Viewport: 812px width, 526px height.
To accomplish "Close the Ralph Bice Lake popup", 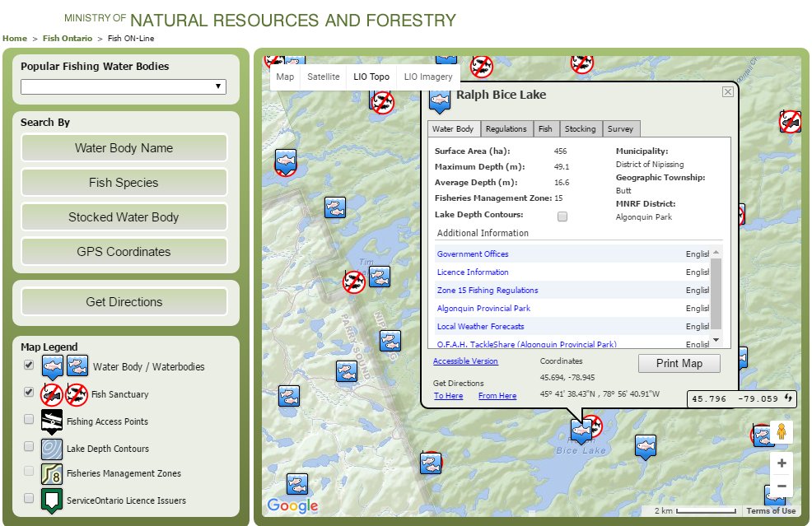I will pos(728,91).
